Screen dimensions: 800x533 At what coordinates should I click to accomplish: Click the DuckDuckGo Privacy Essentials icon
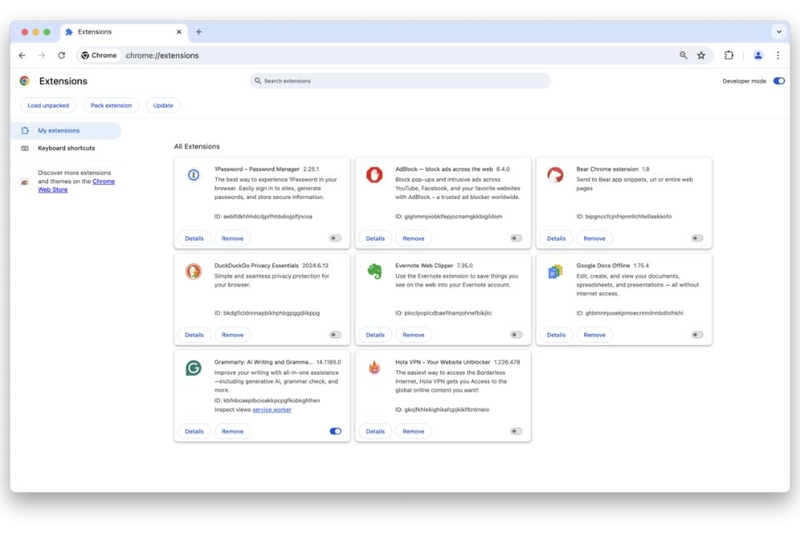point(193,271)
